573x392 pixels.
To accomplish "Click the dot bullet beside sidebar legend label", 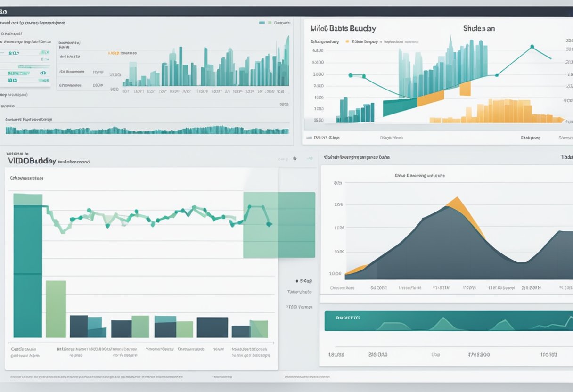I will click(x=296, y=281).
